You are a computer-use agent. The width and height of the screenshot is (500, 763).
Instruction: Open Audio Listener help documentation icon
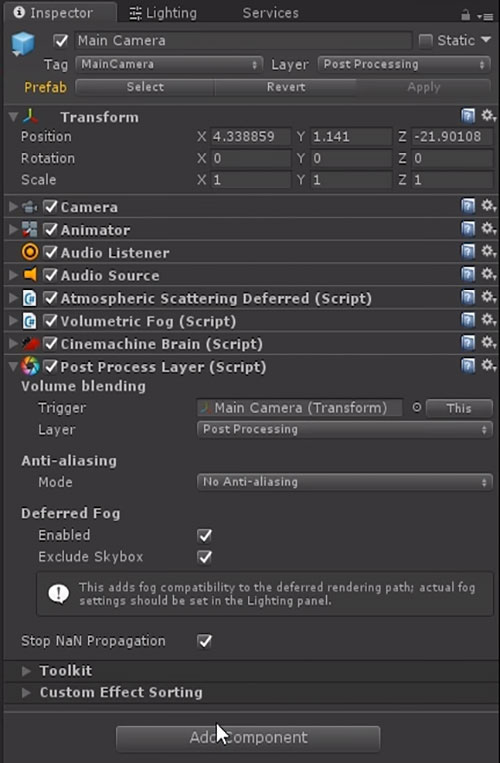[468, 252]
